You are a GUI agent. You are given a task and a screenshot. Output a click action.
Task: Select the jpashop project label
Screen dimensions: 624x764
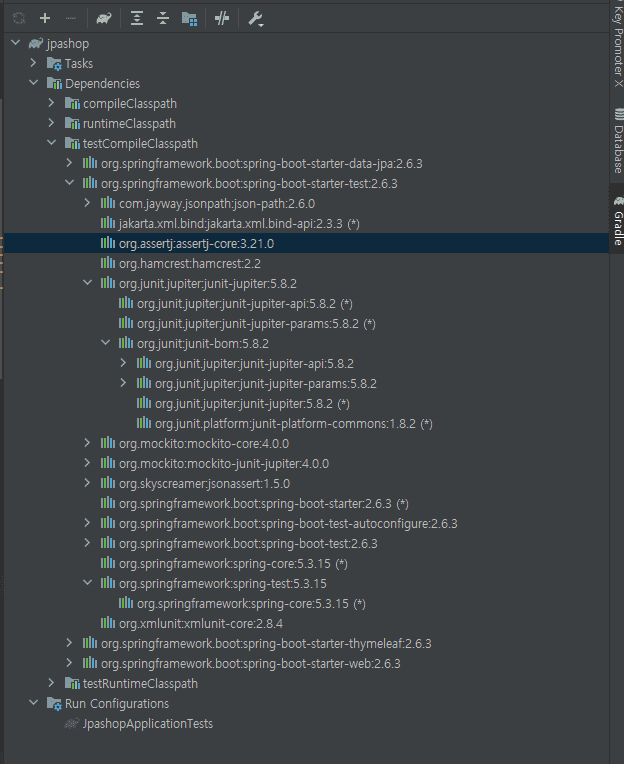coord(68,44)
